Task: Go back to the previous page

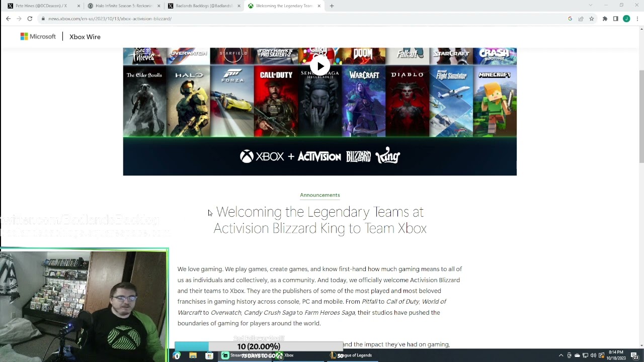Action: [8, 19]
